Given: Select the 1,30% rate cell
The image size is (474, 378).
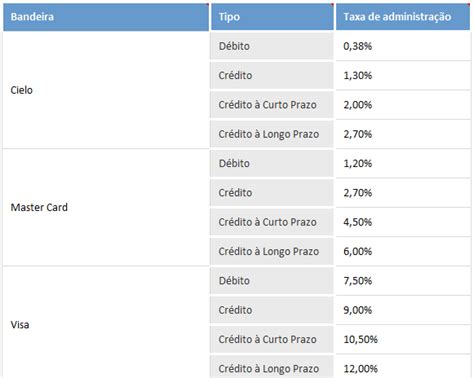Looking at the screenshot, I should (403, 75).
